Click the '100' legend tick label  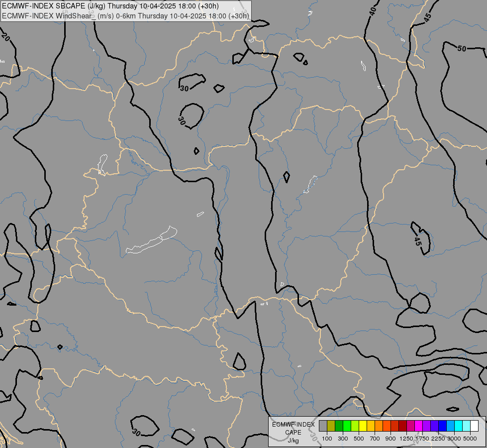pos(327,439)
